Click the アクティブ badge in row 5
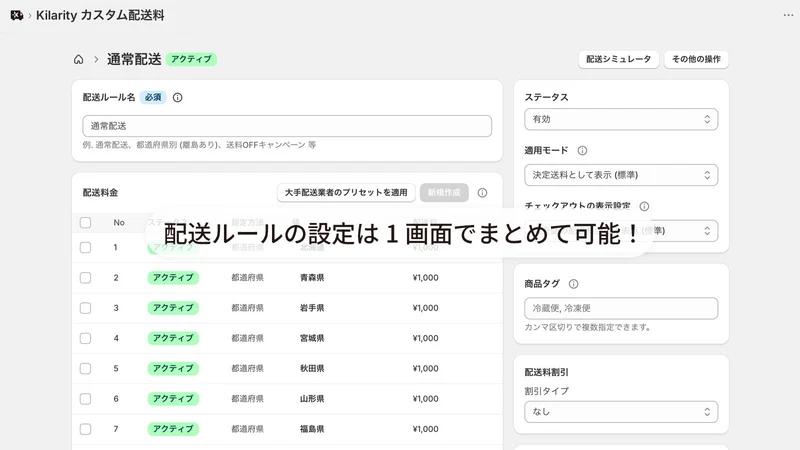Image resolution: width=800 pixels, height=450 pixels. point(173,368)
